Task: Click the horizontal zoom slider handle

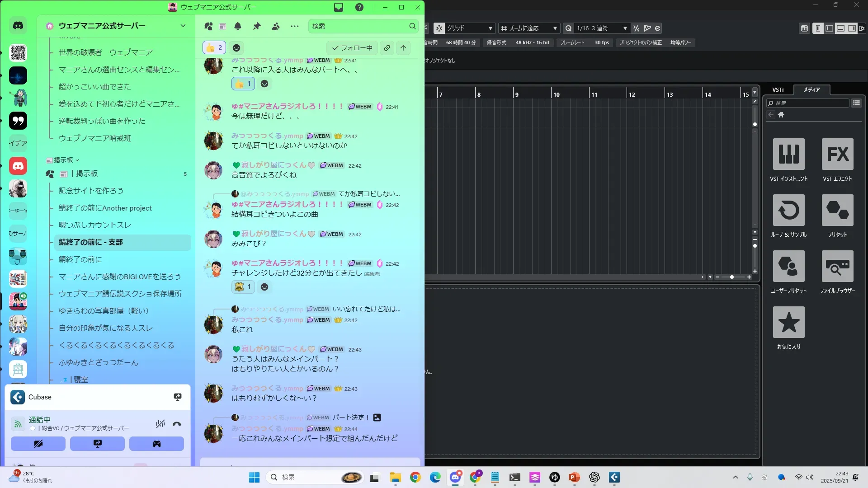Action: tap(731, 277)
